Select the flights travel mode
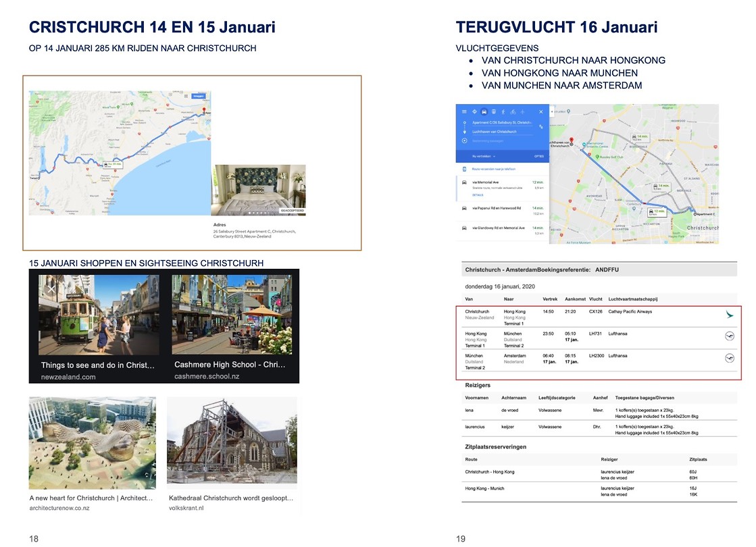756x547 pixels. (x=522, y=112)
